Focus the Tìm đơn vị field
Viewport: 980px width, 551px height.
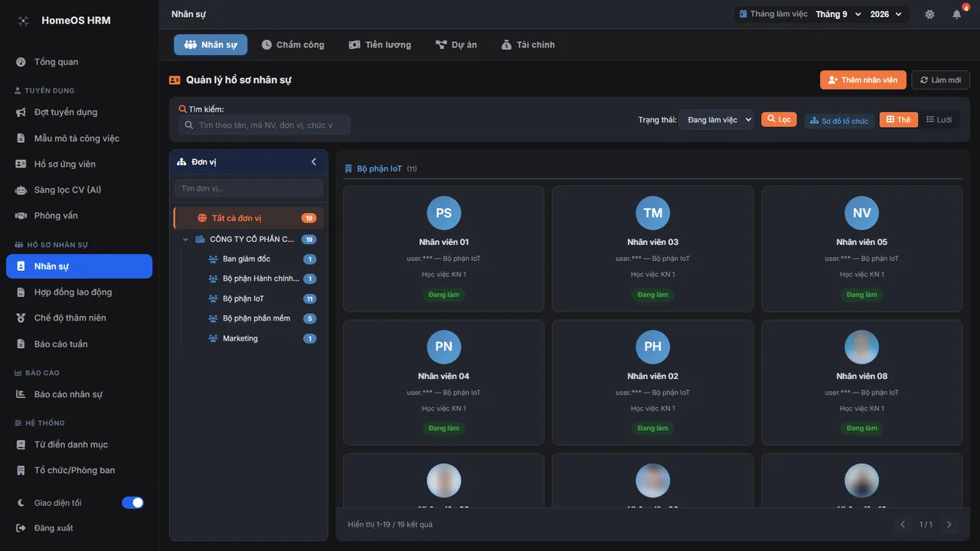tap(249, 188)
